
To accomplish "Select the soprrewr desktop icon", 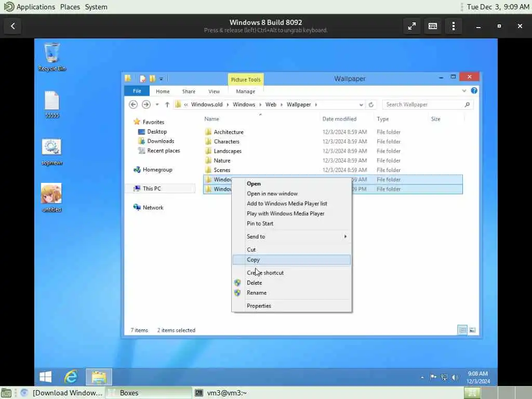I will tap(51, 152).
